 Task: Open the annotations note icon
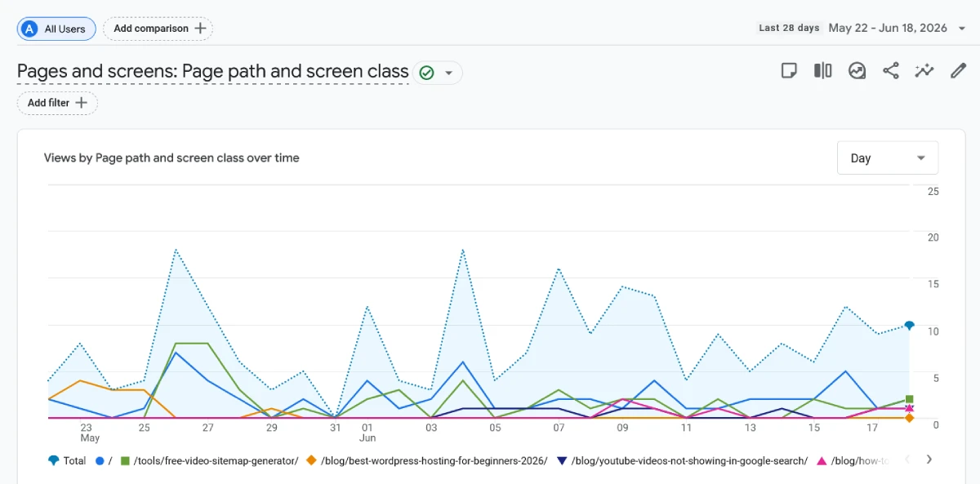pyautogui.click(x=789, y=71)
